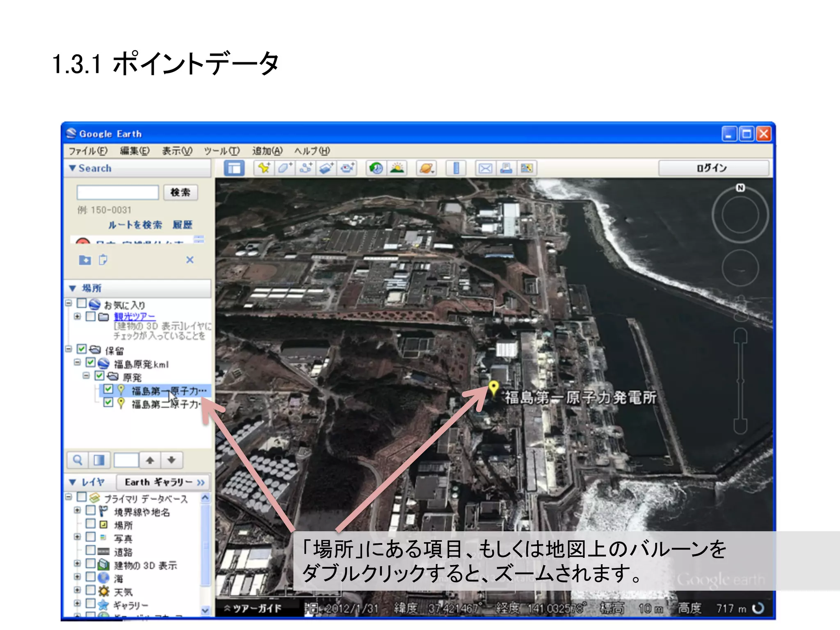
Task: Toggle the 観光ツアー checkbox
Action: 91,316
